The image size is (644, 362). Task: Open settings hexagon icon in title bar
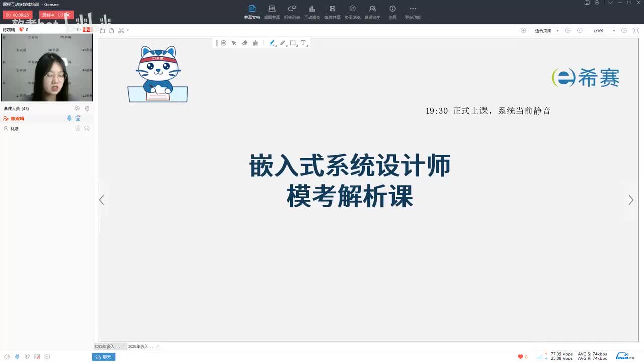(597, 3)
